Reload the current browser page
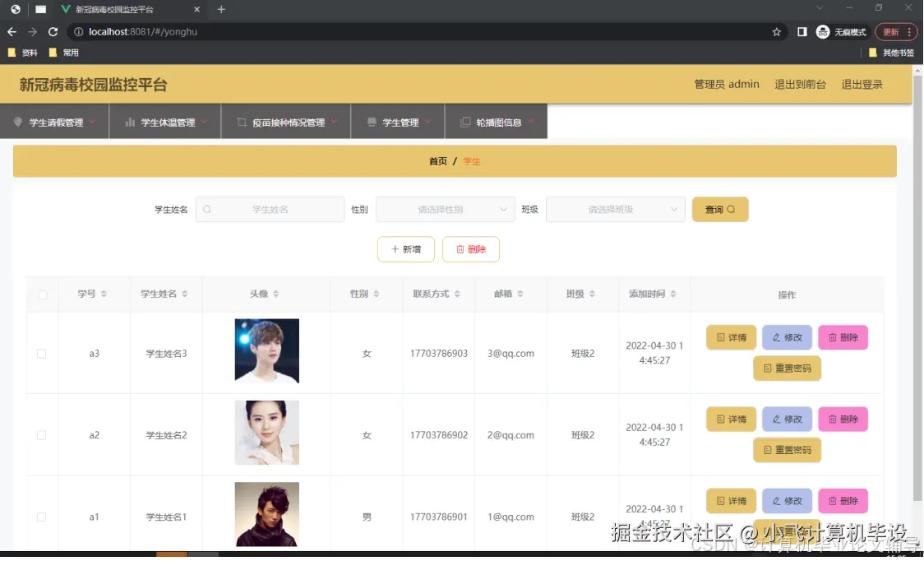 pos(53,32)
